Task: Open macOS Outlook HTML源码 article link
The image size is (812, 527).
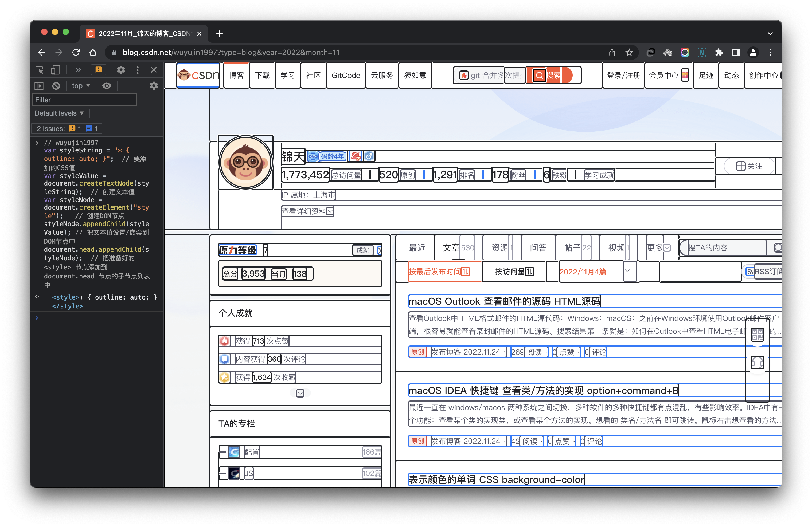Action: (504, 302)
